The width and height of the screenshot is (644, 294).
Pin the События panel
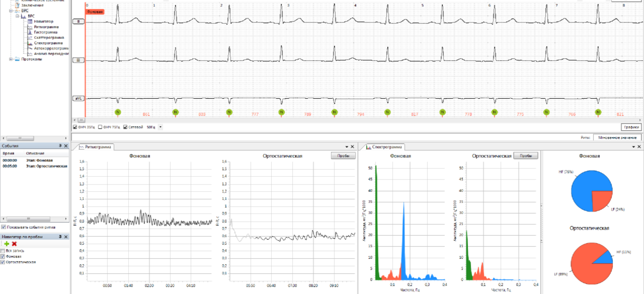60,146
